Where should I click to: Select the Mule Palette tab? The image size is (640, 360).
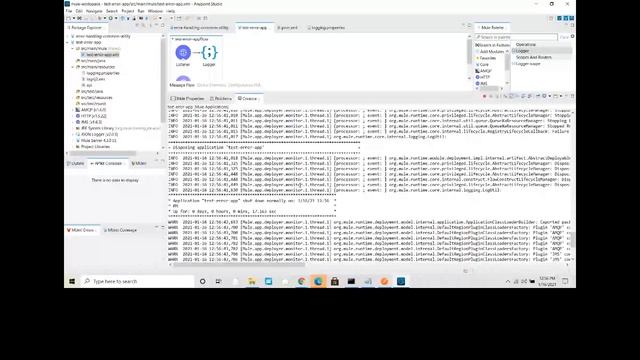pos(491,28)
